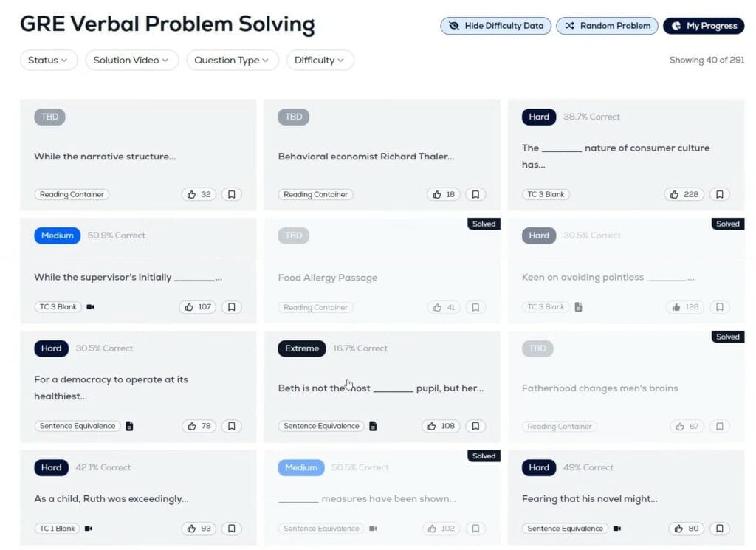Screen dimensions: 756x550
Task: Like the consumer culture problem with 228 likes
Action: pos(684,195)
